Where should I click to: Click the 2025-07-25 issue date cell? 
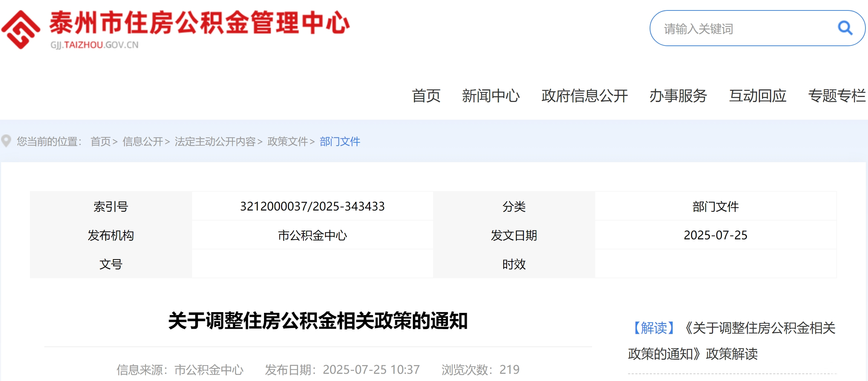(x=716, y=235)
